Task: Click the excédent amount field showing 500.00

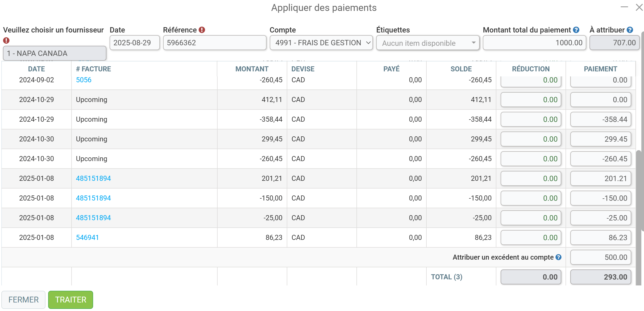Action: tap(601, 257)
